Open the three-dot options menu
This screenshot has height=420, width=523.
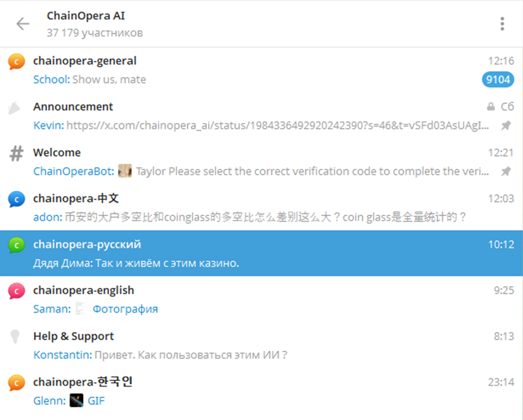502,24
